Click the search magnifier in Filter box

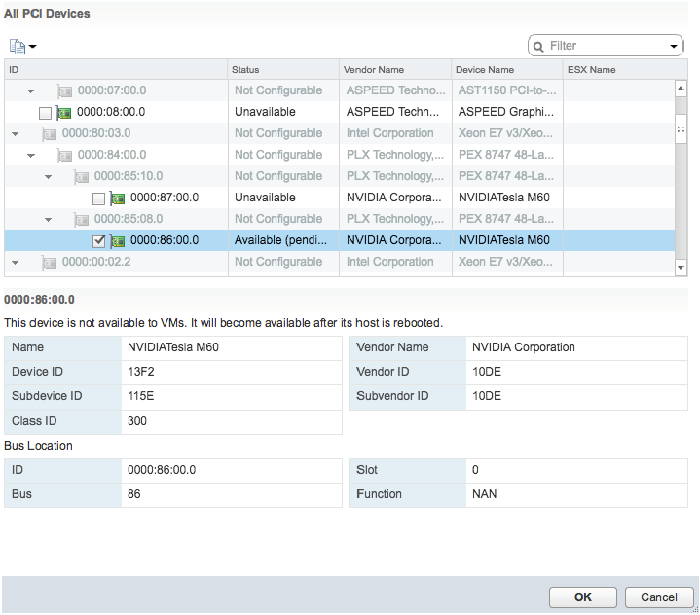(x=538, y=47)
